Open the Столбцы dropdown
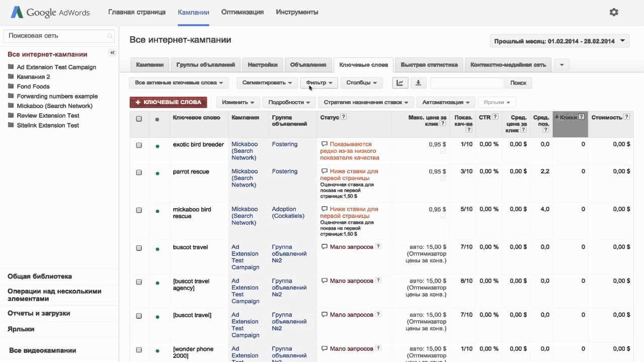The image size is (644, 362). coord(361,83)
